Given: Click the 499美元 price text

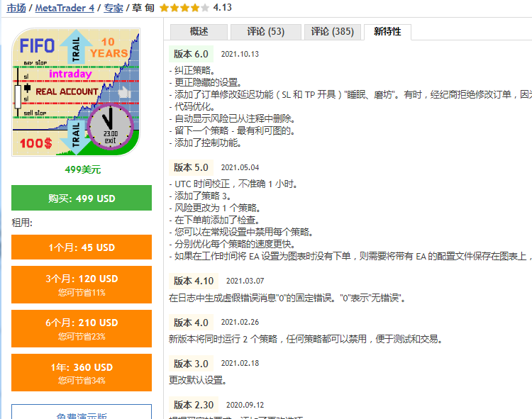Looking at the screenshot, I should click(x=82, y=169).
